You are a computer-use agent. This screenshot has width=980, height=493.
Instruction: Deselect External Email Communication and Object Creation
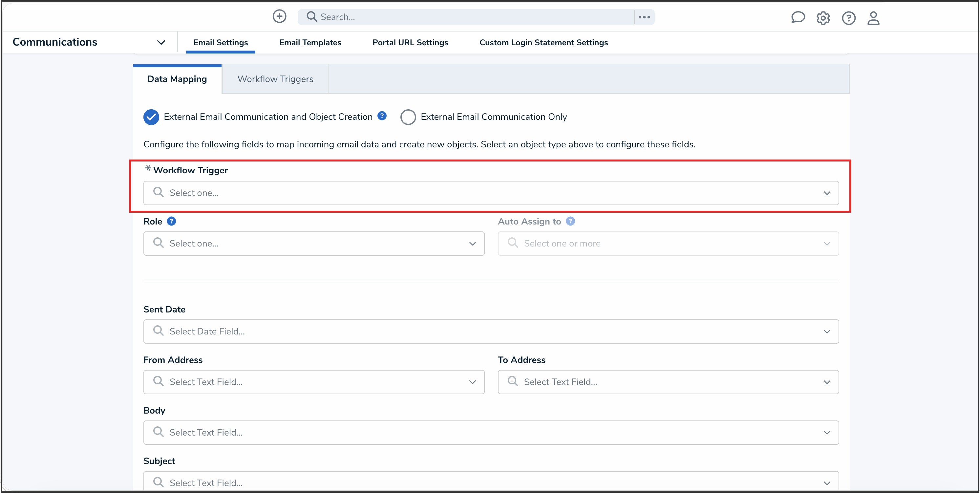pyautogui.click(x=151, y=117)
